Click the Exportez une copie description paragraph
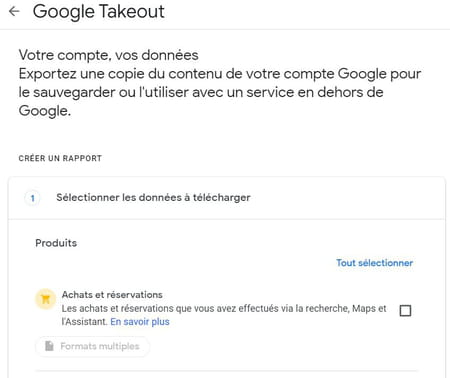The height and width of the screenshot is (378, 450). click(220, 92)
